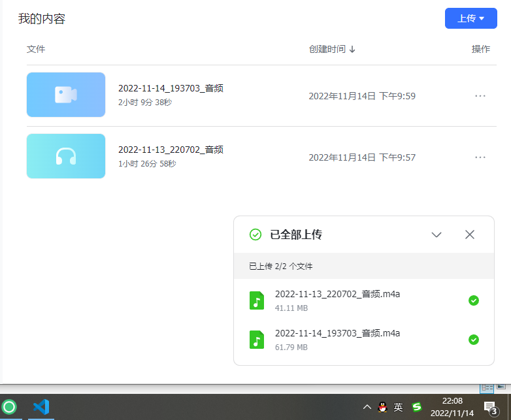Collapse the upload panel with chevron
This screenshot has width=511, height=420.
pyautogui.click(x=437, y=234)
